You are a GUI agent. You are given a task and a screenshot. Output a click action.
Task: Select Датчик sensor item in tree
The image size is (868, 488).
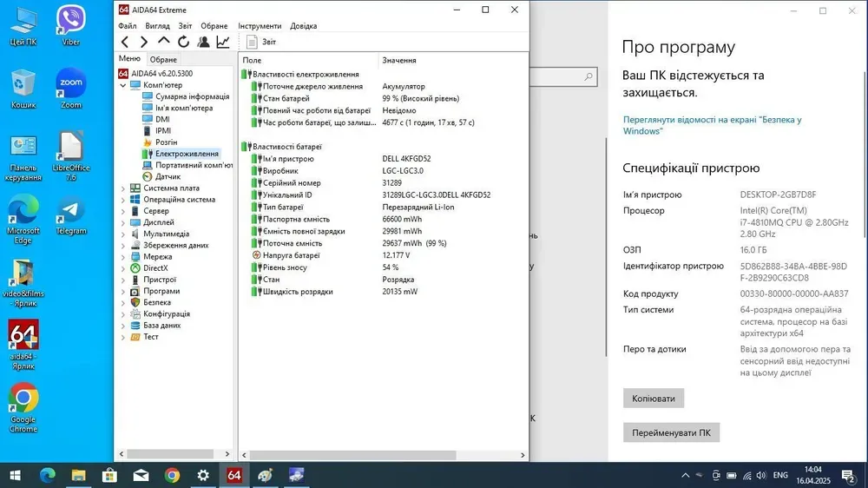168,176
